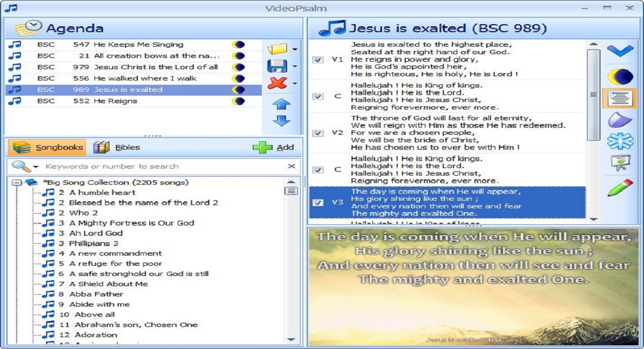This screenshot has height=349, width=644.
Task: Open the dropdown arrow next to the folder icon
Action: [295, 50]
